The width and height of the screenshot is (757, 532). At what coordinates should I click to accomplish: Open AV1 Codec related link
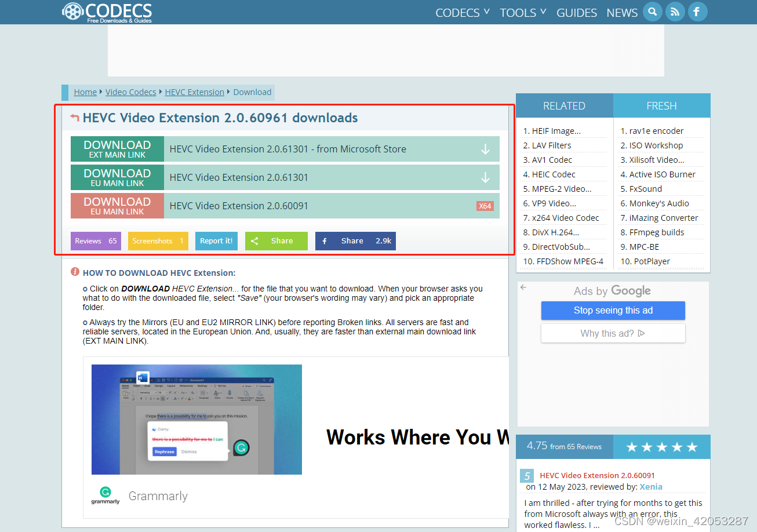552,160
